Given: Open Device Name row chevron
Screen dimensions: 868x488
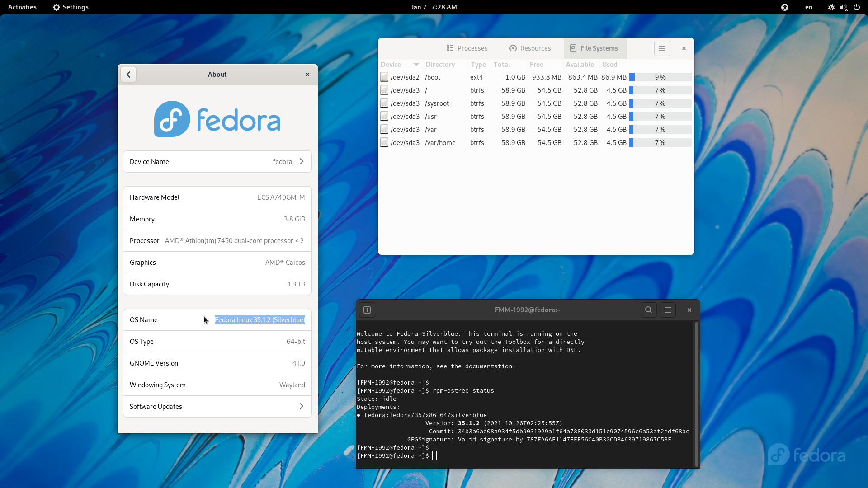Looking at the screenshot, I should tap(302, 162).
